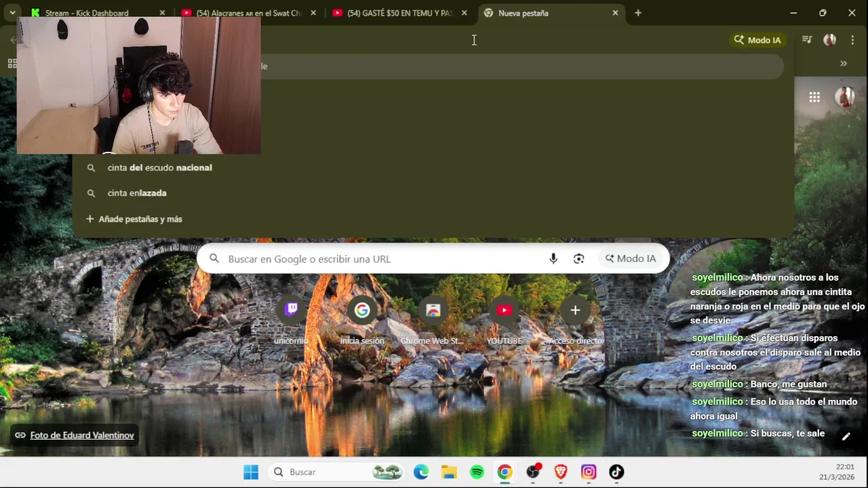Open Microsoft Edge from the taskbar
The image size is (868, 488).
pyautogui.click(x=421, y=472)
